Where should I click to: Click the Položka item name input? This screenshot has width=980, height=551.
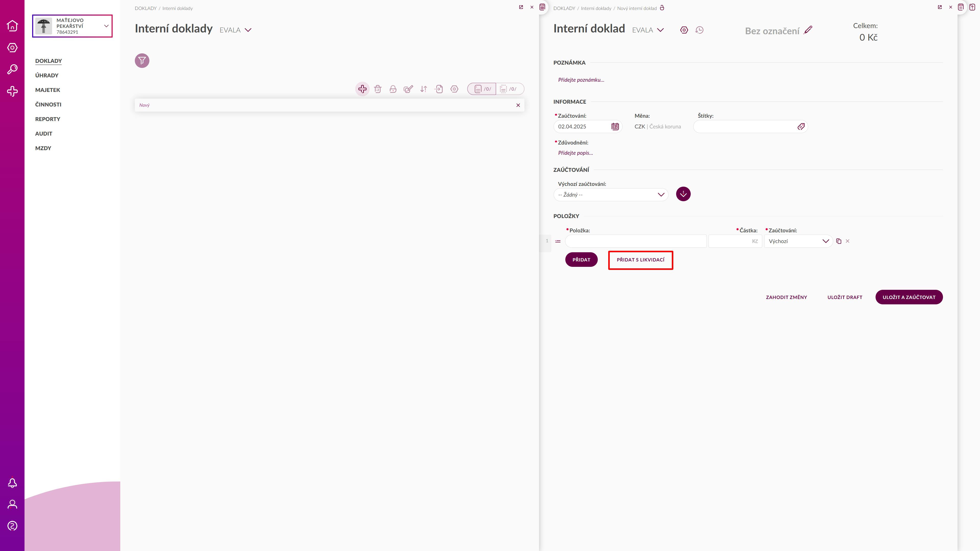point(635,241)
